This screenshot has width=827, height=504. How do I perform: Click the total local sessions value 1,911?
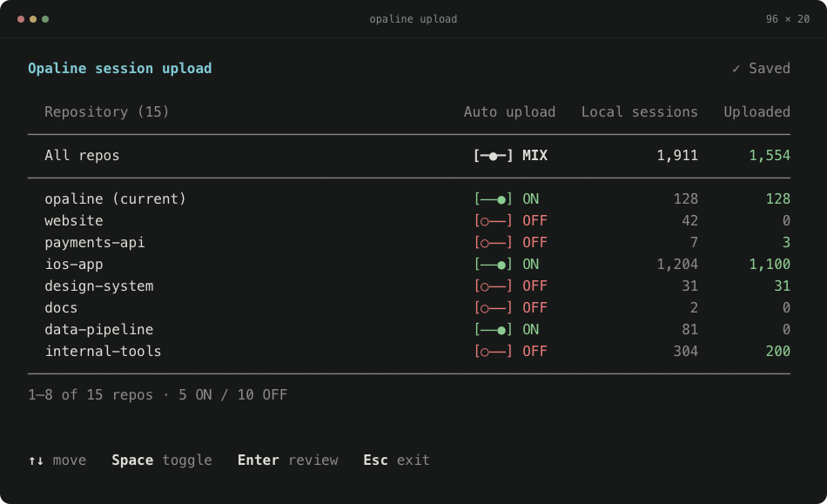pyautogui.click(x=677, y=156)
